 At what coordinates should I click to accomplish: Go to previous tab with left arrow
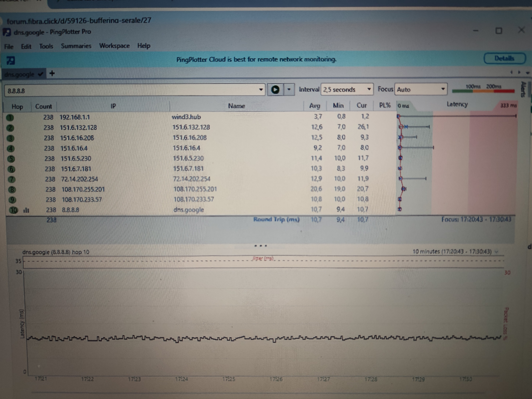512,72
